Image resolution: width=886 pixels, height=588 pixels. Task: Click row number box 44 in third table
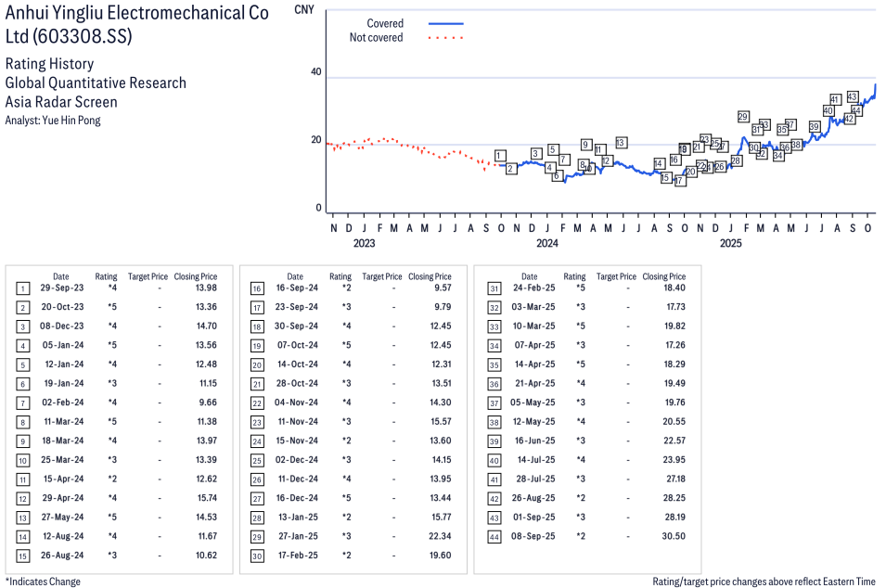[x=494, y=536]
